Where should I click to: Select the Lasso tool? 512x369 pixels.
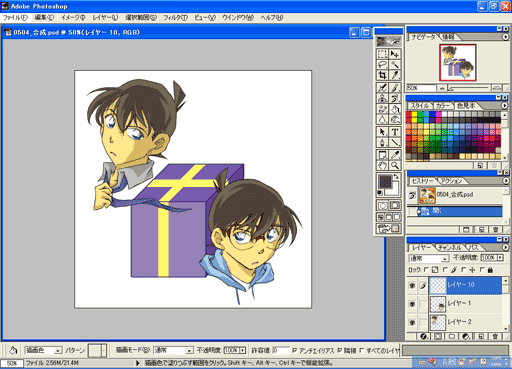pyautogui.click(x=382, y=64)
